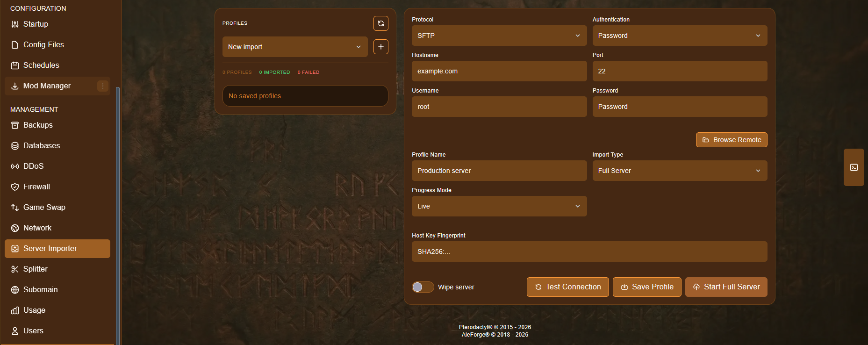Click the DDoS signal icon
Image resolution: width=868 pixels, height=345 pixels.
pos(15,166)
